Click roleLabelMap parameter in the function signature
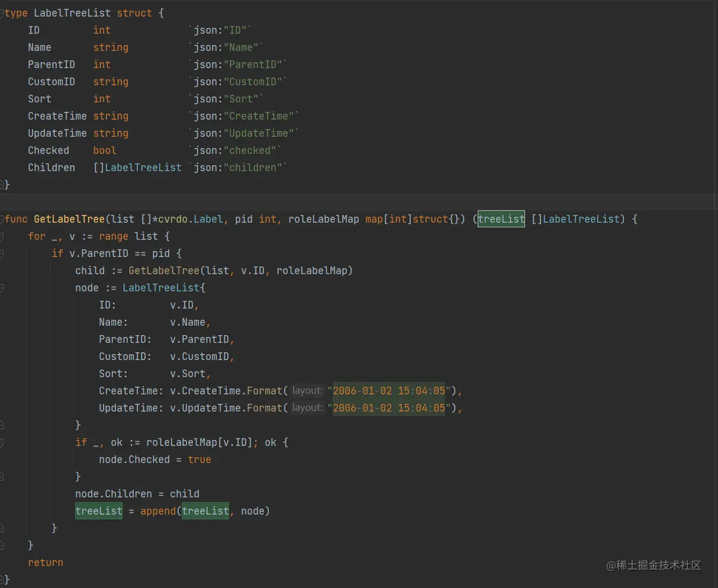 (x=324, y=219)
